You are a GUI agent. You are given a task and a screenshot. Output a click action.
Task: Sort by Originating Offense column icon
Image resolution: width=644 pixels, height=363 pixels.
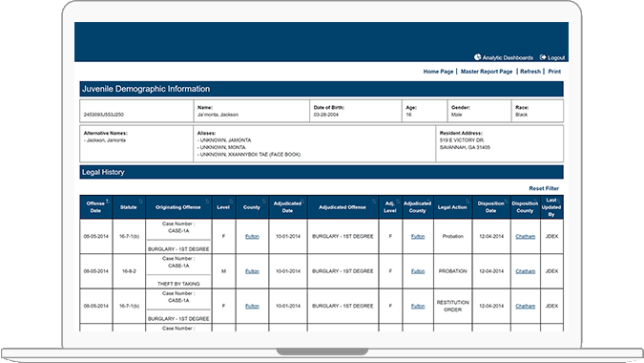pyautogui.click(x=207, y=201)
